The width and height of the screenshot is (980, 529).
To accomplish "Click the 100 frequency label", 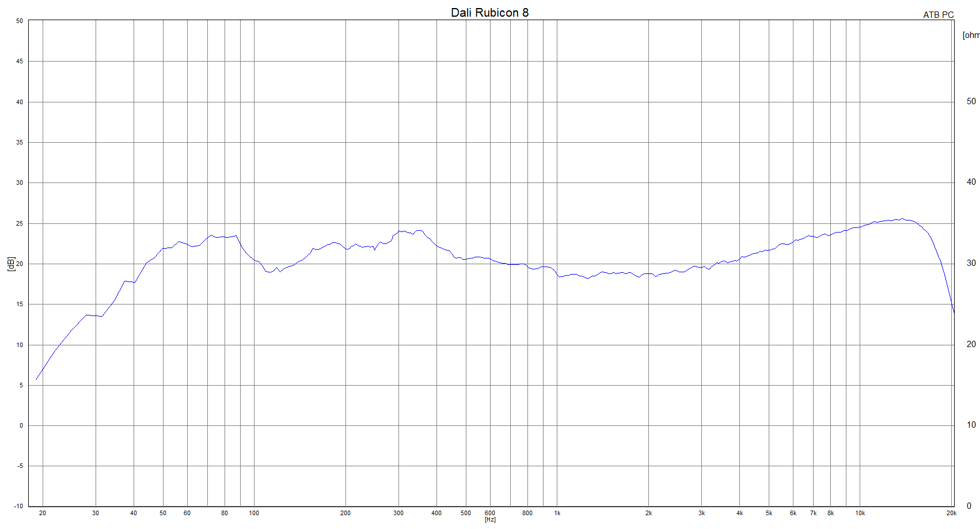I will pos(254,513).
